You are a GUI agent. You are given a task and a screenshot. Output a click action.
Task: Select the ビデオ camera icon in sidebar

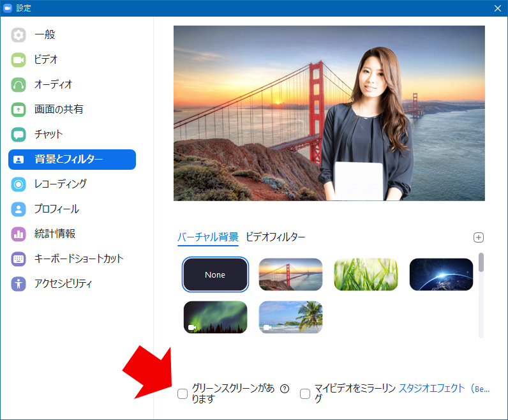[x=19, y=60]
